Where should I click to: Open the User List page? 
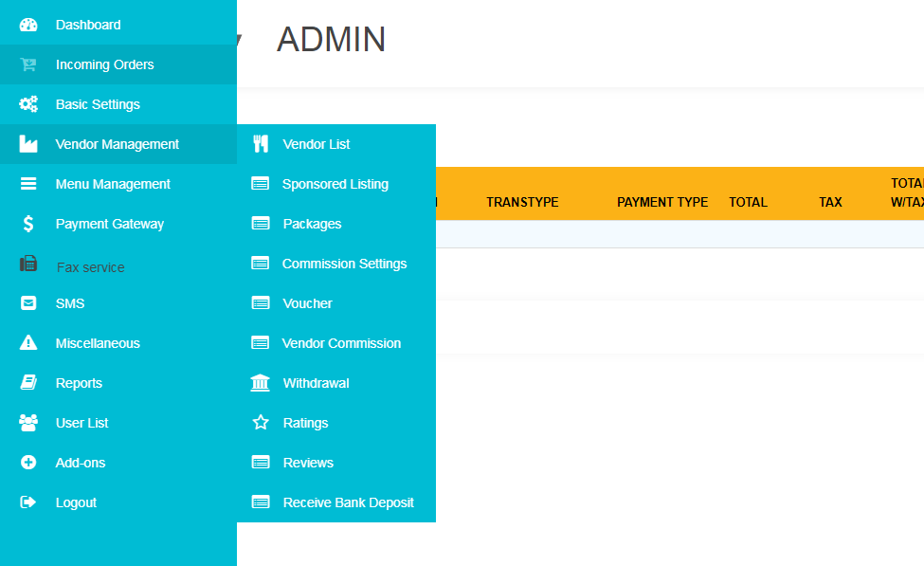coord(82,423)
